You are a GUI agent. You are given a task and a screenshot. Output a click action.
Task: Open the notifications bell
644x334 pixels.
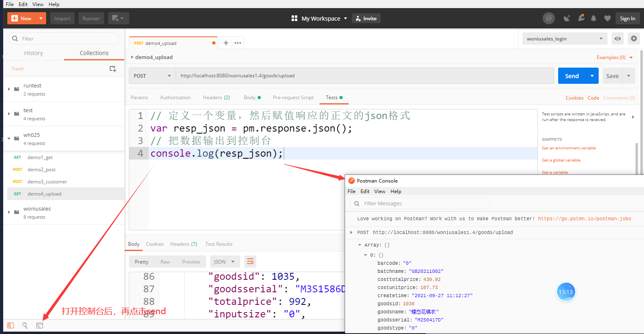(x=593, y=18)
